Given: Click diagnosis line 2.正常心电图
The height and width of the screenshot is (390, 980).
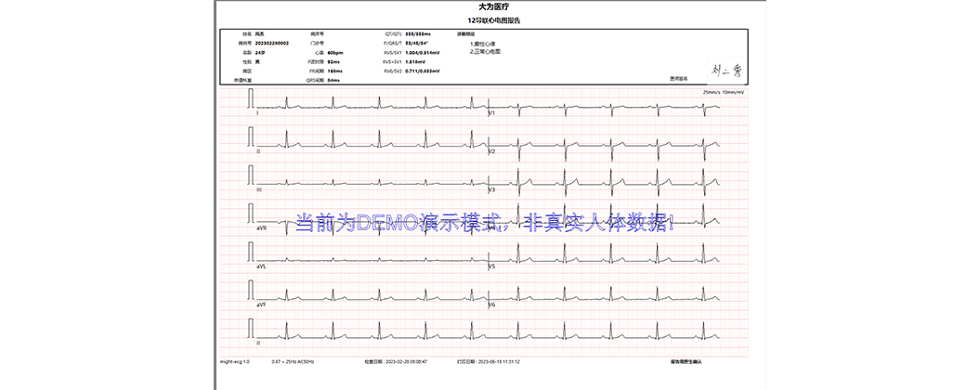Looking at the screenshot, I should pos(485,51).
